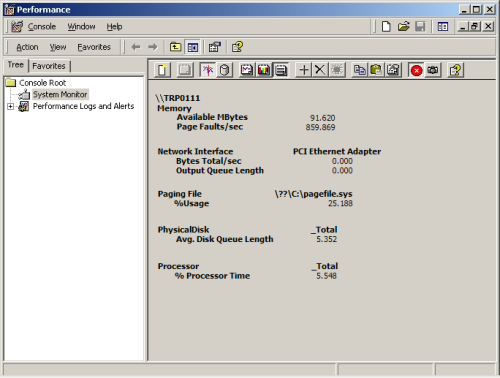Open the Window menu
Screen dimensions: 500x378
81,26
